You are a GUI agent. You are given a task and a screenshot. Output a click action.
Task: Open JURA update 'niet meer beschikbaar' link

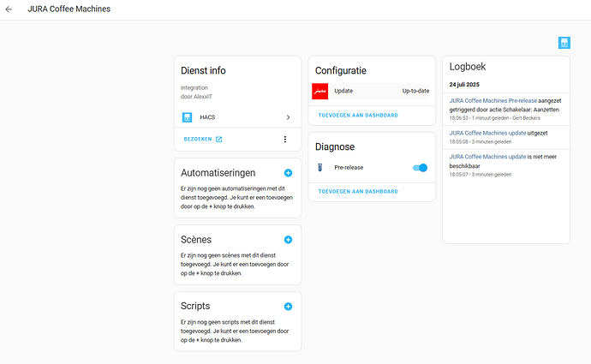click(x=488, y=157)
